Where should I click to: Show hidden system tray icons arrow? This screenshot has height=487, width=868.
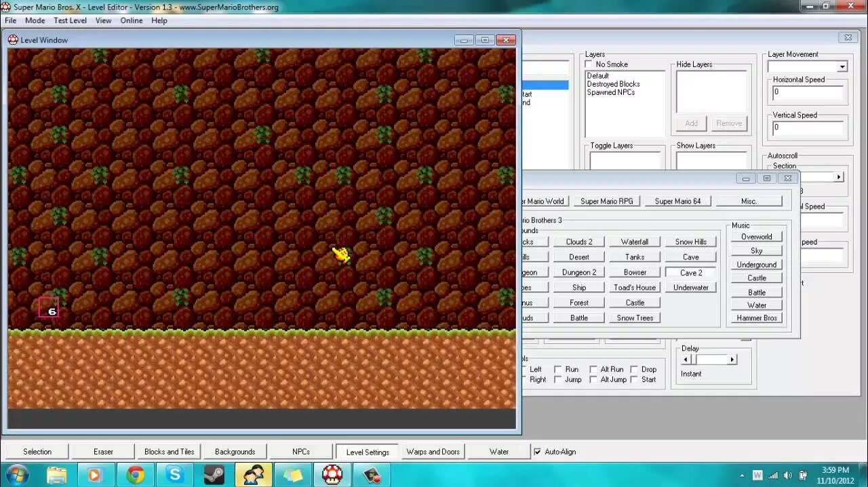(743, 475)
